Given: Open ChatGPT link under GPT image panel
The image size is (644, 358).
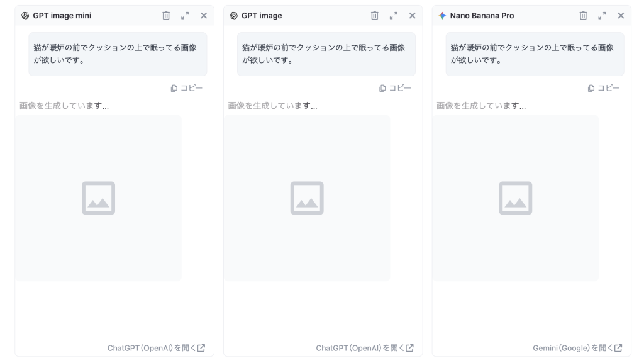Looking at the screenshot, I should 365,348.
